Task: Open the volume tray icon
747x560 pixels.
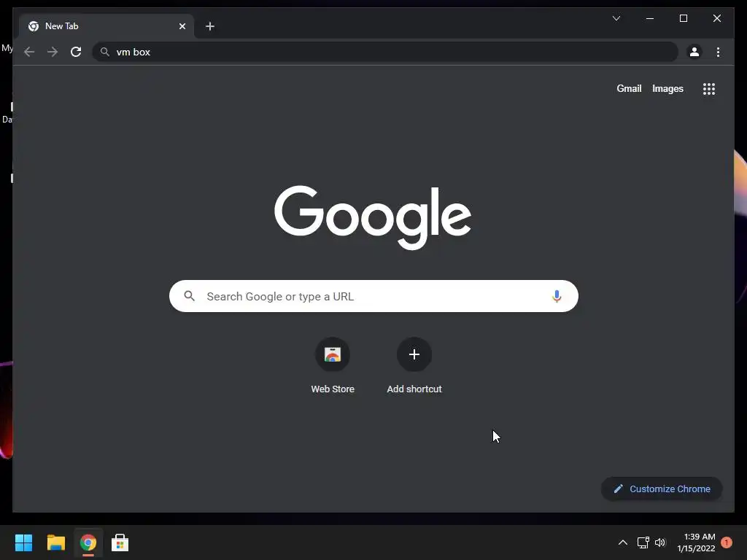Action: click(x=659, y=542)
